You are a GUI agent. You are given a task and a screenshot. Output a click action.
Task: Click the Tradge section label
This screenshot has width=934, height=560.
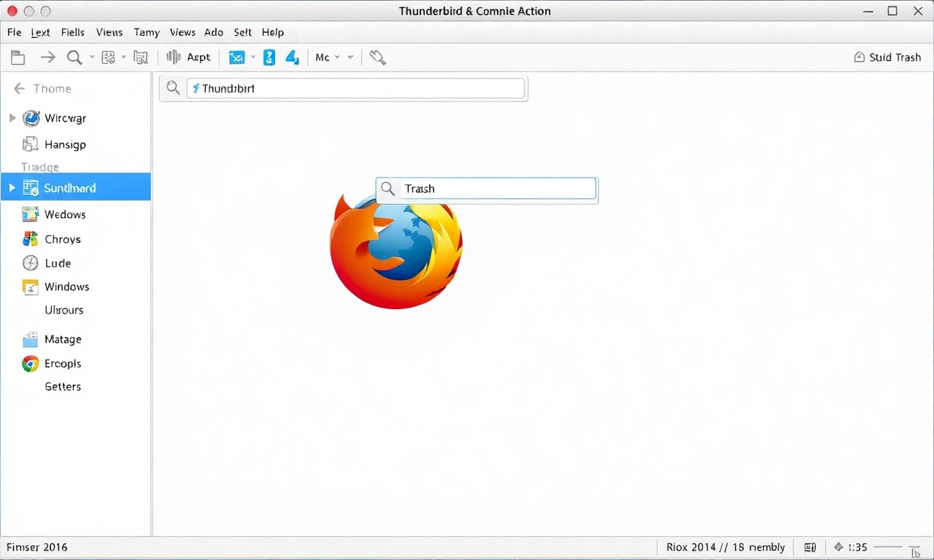coord(40,167)
